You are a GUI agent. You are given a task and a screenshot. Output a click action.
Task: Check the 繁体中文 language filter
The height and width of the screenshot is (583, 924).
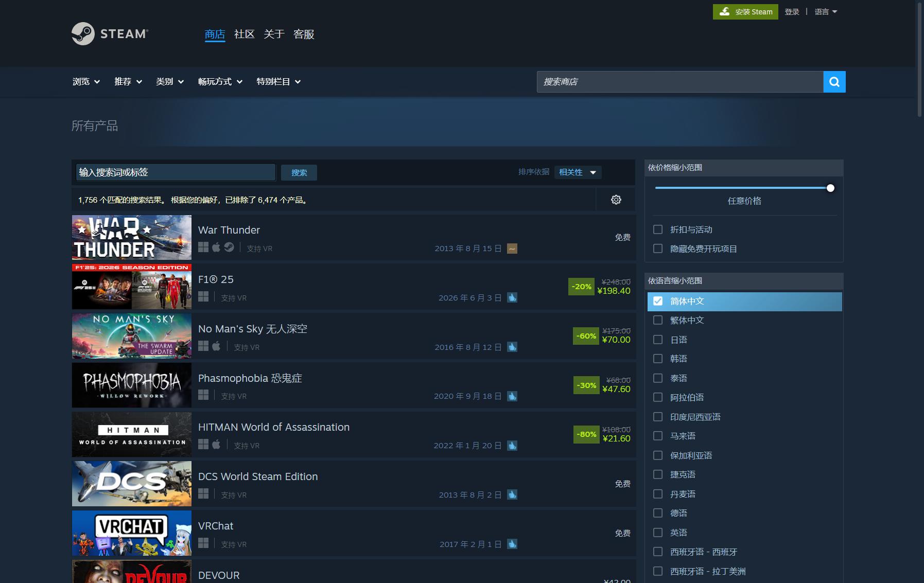tap(657, 320)
